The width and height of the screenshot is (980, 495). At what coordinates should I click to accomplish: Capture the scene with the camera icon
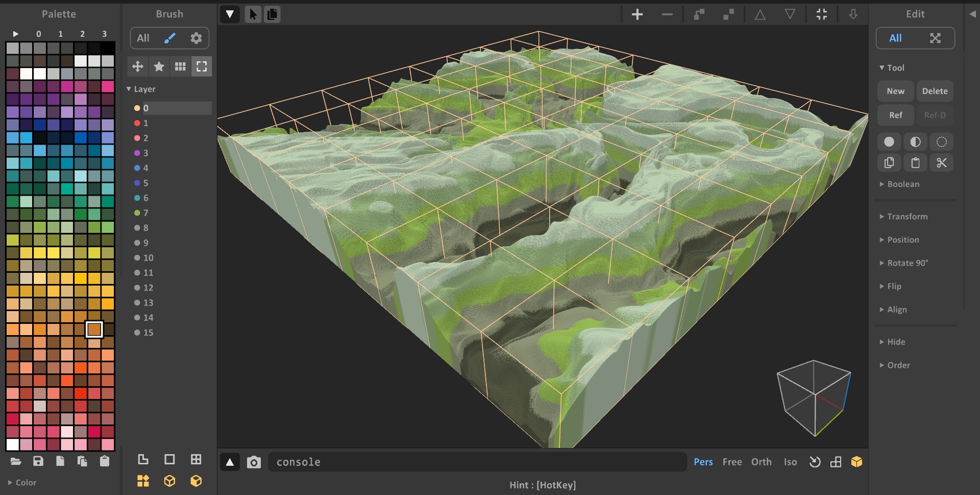(254, 461)
